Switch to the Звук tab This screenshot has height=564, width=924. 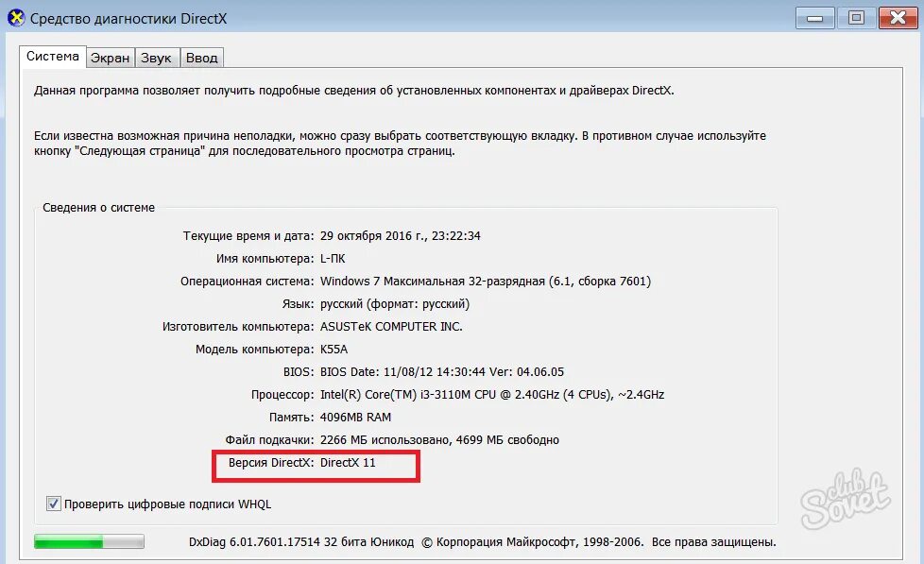(157, 58)
